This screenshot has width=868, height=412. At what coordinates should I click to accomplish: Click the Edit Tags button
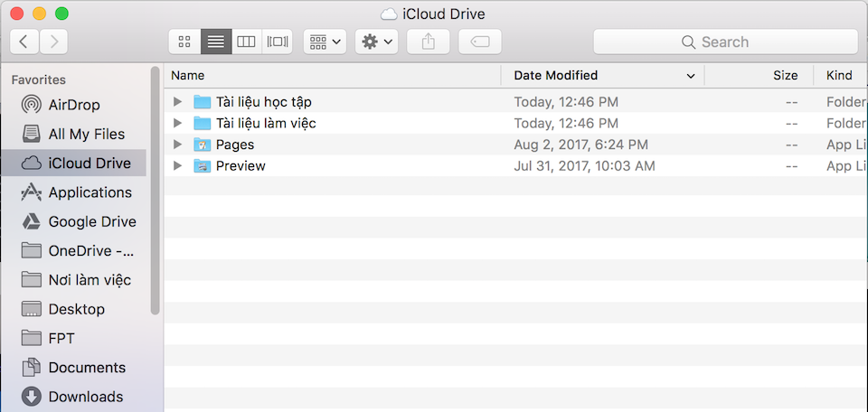480,42
